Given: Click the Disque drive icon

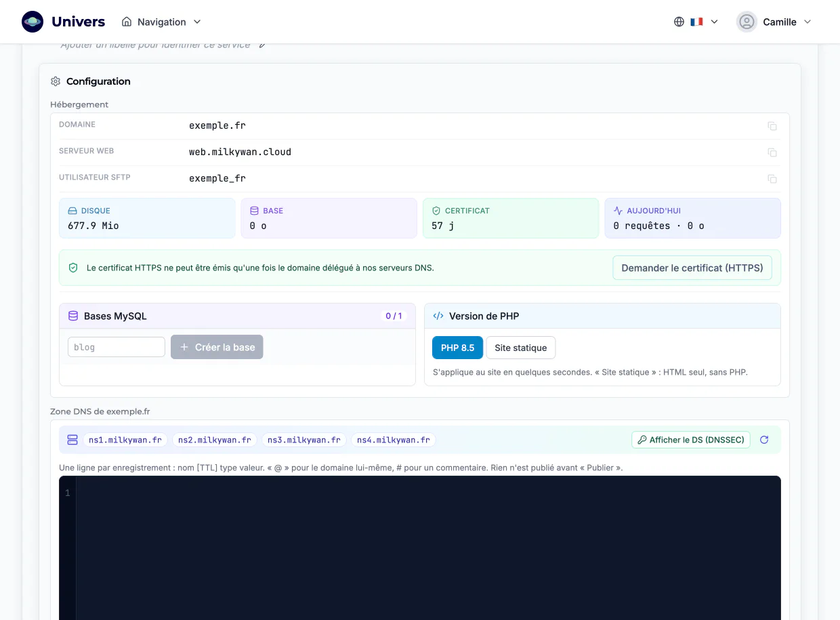Looking at the screenshot, I should tap(72, 211).
